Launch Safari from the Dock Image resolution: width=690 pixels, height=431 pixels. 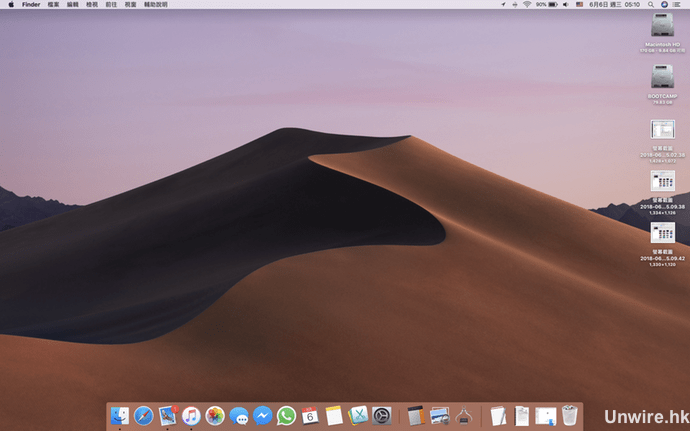pyautogui.click(x=143, y=416)
